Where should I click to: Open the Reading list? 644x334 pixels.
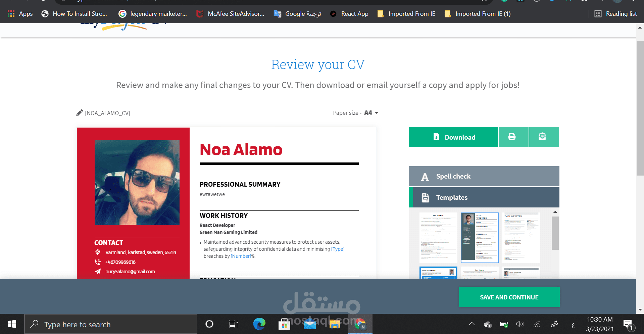pos(615,14)
